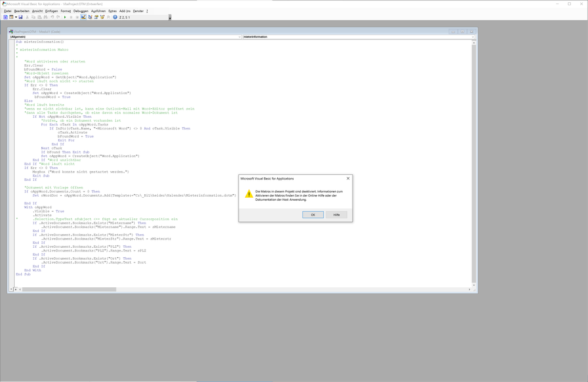Click the 'bFoundWord = False' code line
This screenshot has height=382, width=588.
(x=43, y=69)
